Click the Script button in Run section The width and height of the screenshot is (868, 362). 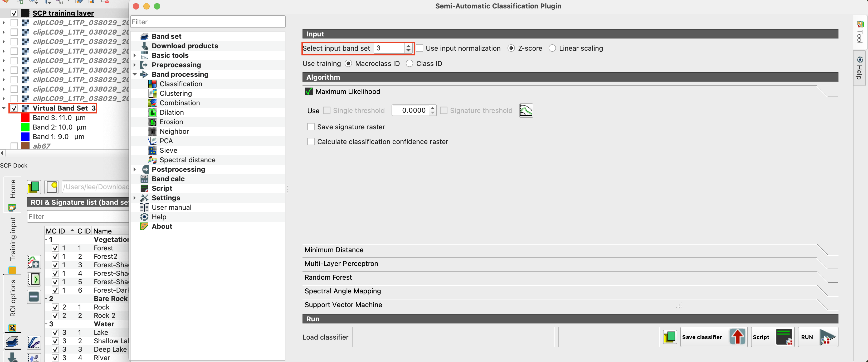point(773,337)
